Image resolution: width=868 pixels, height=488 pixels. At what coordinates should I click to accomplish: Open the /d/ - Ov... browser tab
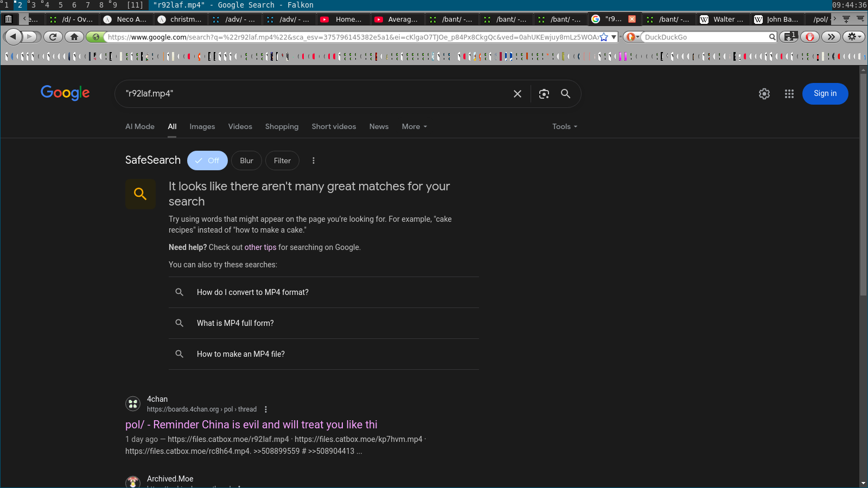click(72, 19)
